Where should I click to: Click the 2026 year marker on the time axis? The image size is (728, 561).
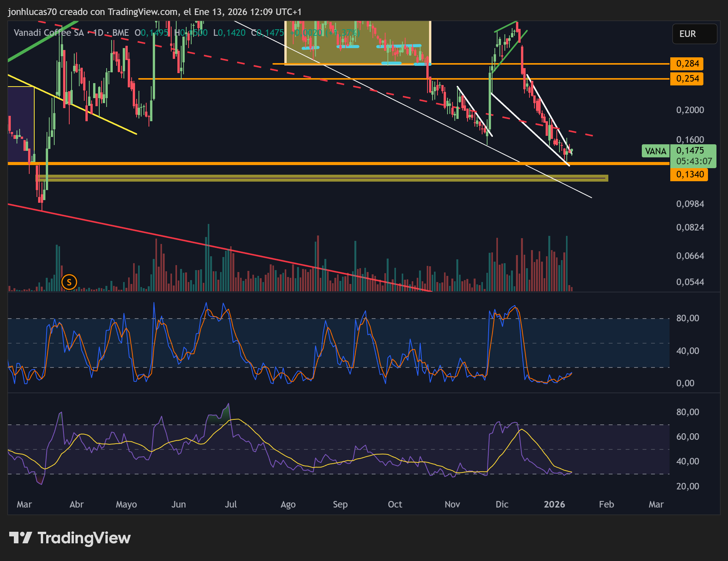(554, 504)
